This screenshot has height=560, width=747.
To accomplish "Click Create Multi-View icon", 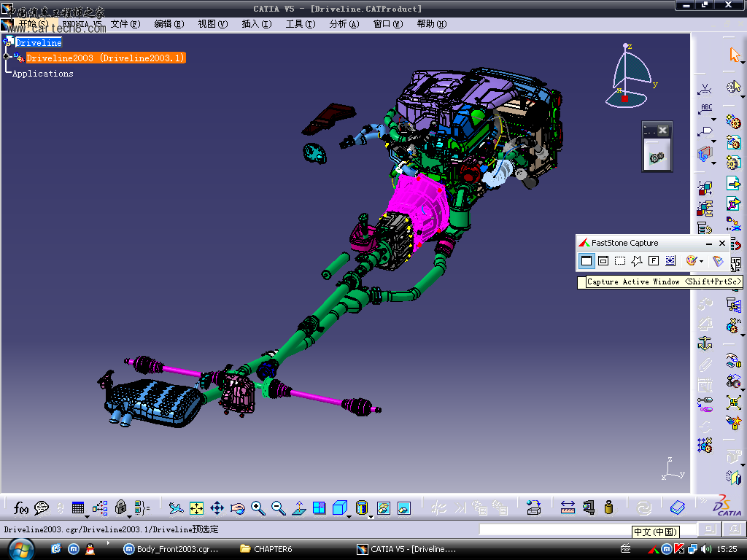I will [320, 508].
